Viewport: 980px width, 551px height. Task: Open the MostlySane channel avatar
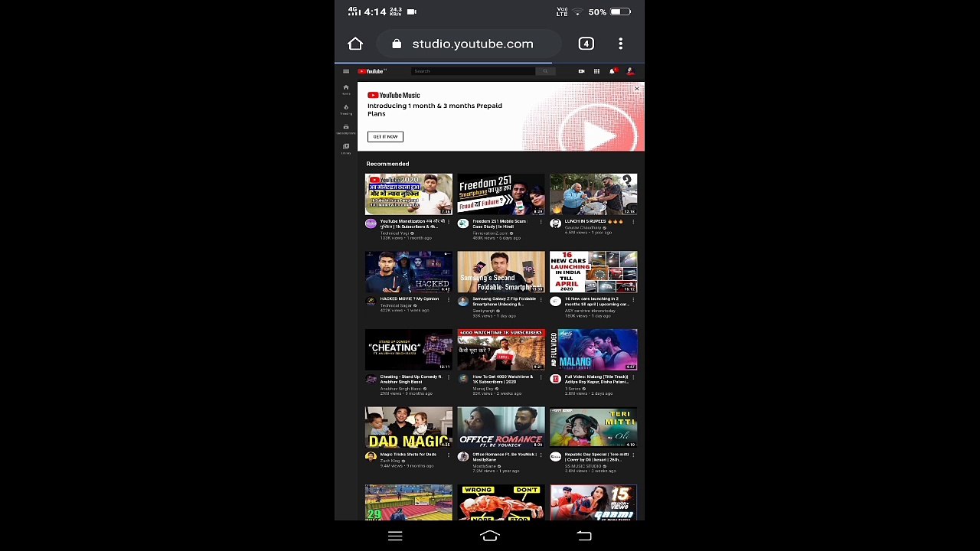tap(462, 456)
